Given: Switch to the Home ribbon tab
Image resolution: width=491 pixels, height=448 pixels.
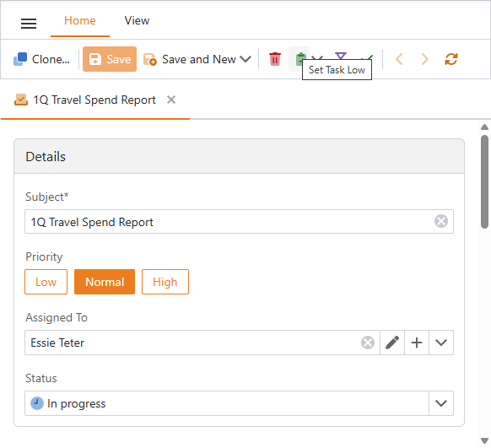Looking at the screenshot, I should [x=80, y=20].
